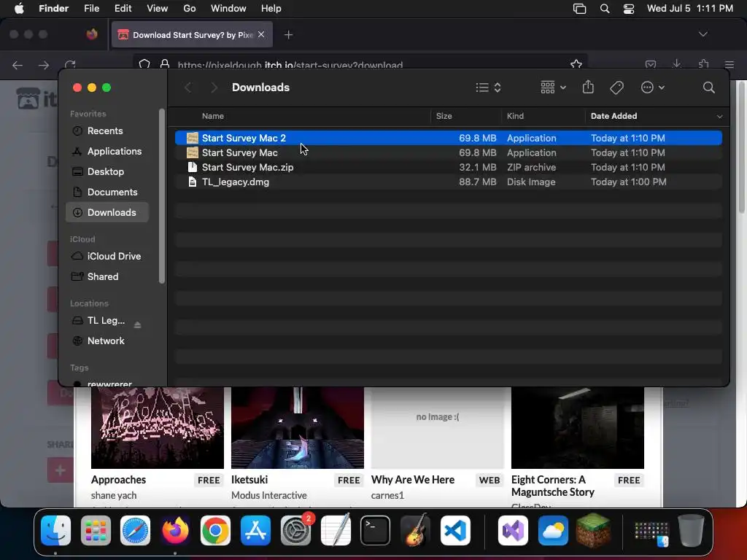Screen dimensions: 747x560
Task: Open Firefox downloads arrow icon
Action: click(677, 64)
